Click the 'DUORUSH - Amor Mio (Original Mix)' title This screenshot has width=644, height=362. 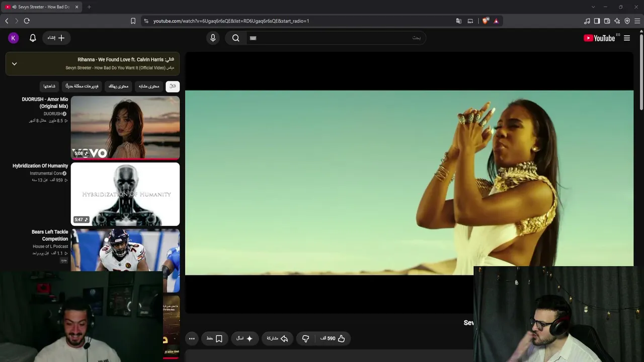[x=45, y=103]
